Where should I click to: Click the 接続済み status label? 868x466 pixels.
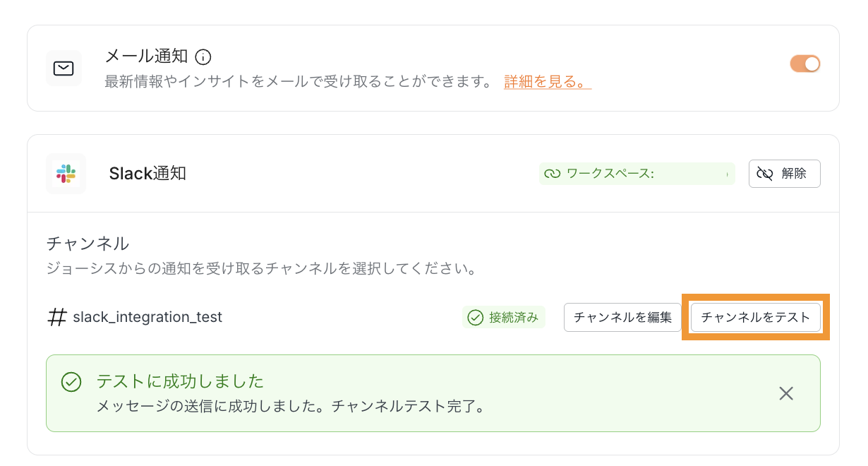[514, 318]
